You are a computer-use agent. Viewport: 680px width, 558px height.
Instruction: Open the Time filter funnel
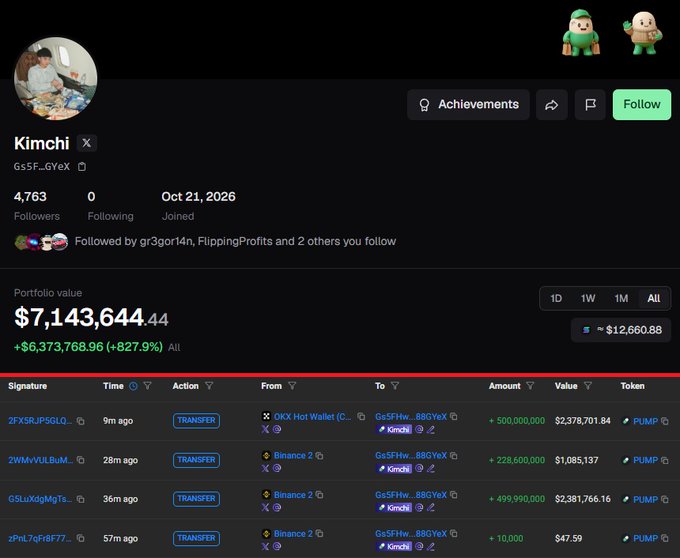147,385
